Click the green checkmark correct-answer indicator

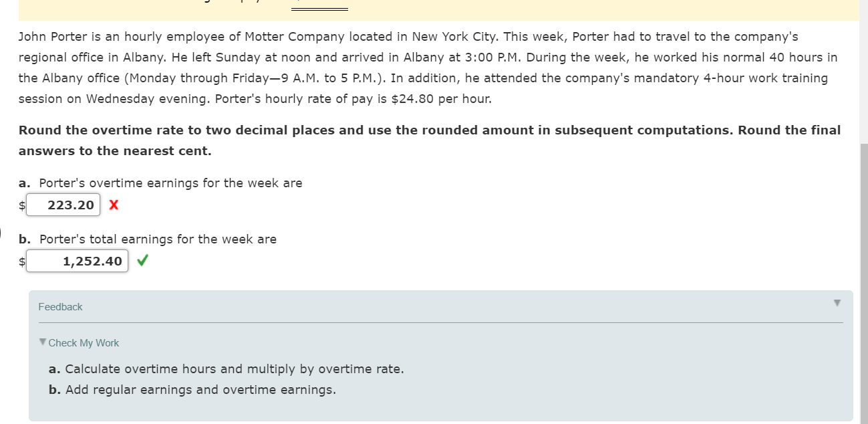(x=142, y=260)
